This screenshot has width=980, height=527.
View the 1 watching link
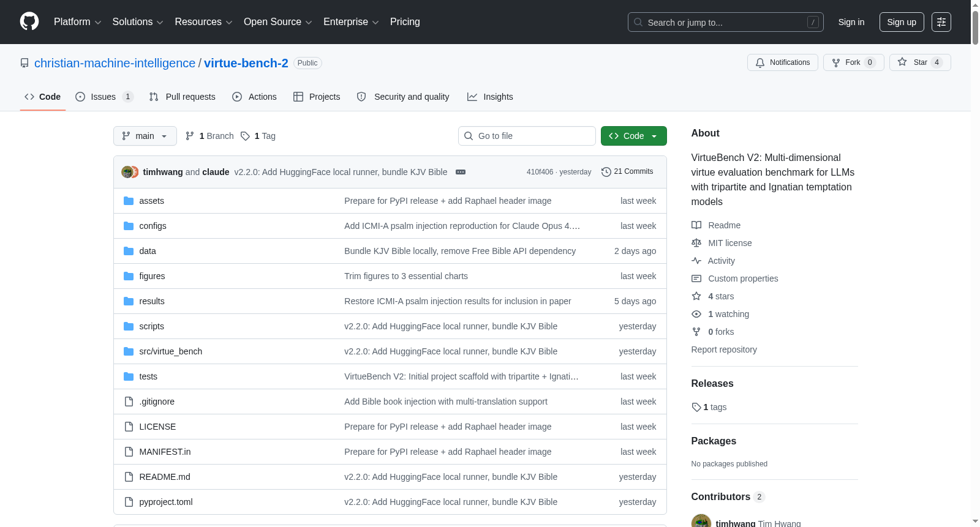coord(720,314)
